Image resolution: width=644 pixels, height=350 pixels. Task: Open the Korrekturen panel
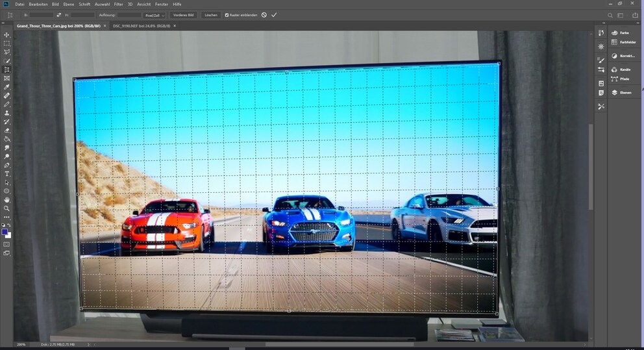pos(623,56)
